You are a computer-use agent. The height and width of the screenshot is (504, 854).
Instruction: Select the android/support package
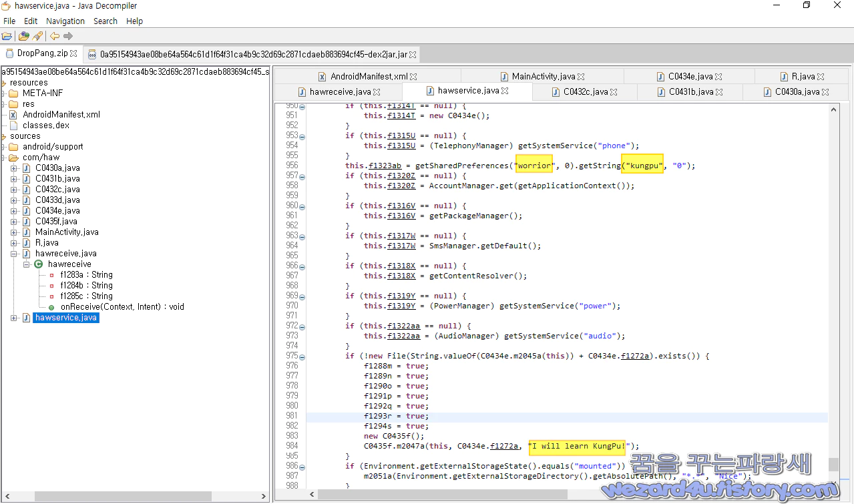point(53,146)
